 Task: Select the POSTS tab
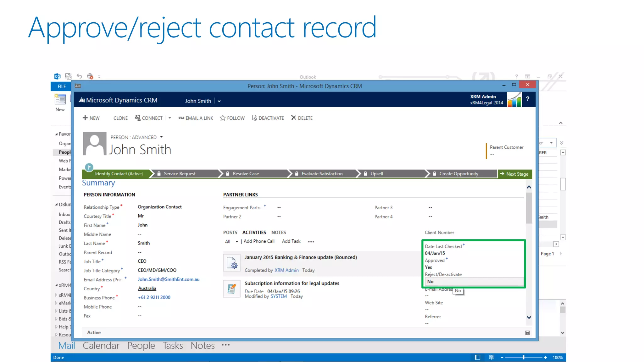(230, 233)
